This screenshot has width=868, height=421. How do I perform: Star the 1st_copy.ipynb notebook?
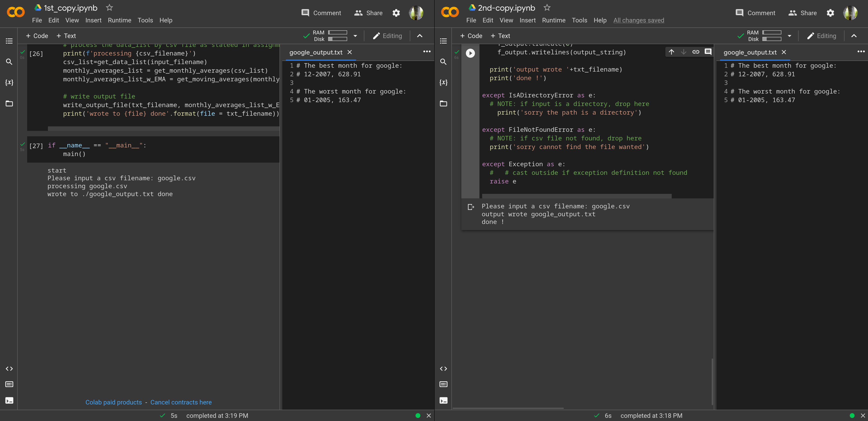[109, 7]
